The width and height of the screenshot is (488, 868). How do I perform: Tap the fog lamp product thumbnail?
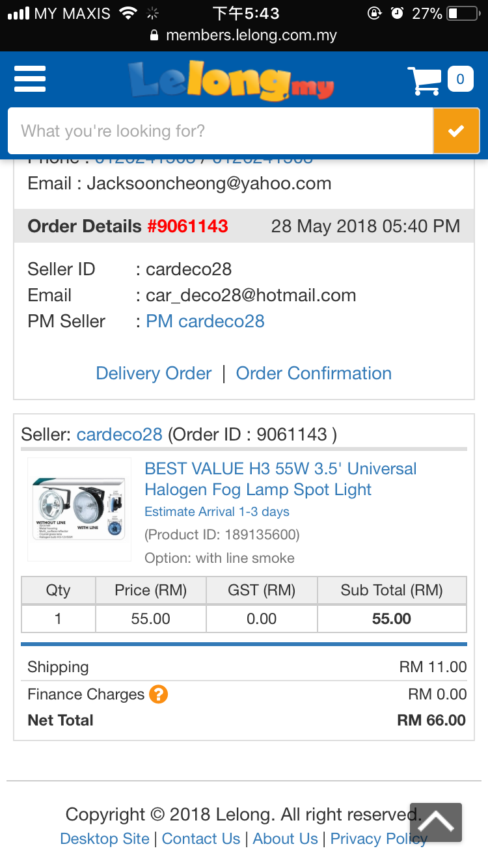point(79,509)
